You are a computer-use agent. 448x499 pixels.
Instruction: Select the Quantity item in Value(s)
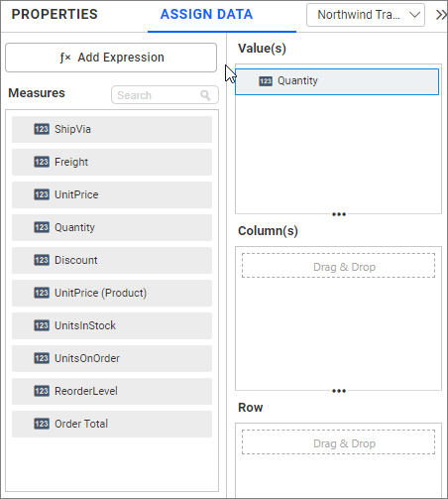coord(337,81)
